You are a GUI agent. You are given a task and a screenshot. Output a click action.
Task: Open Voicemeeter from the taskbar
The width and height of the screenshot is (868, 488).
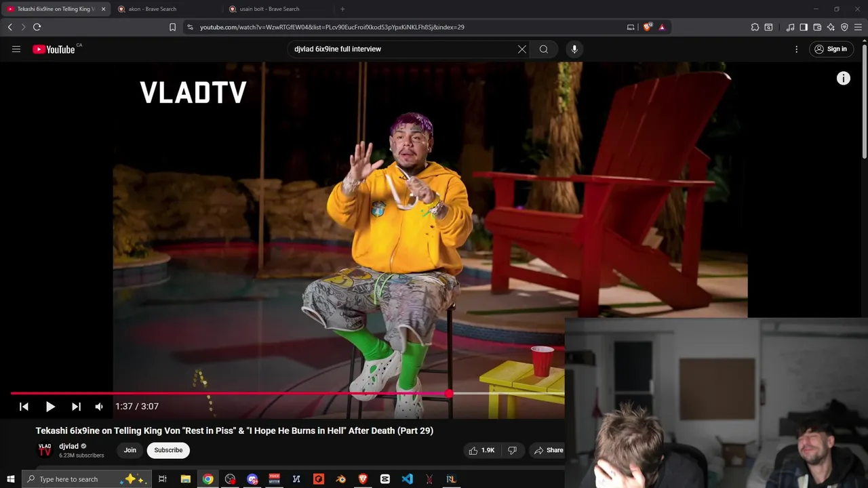[x=274, y=479]
